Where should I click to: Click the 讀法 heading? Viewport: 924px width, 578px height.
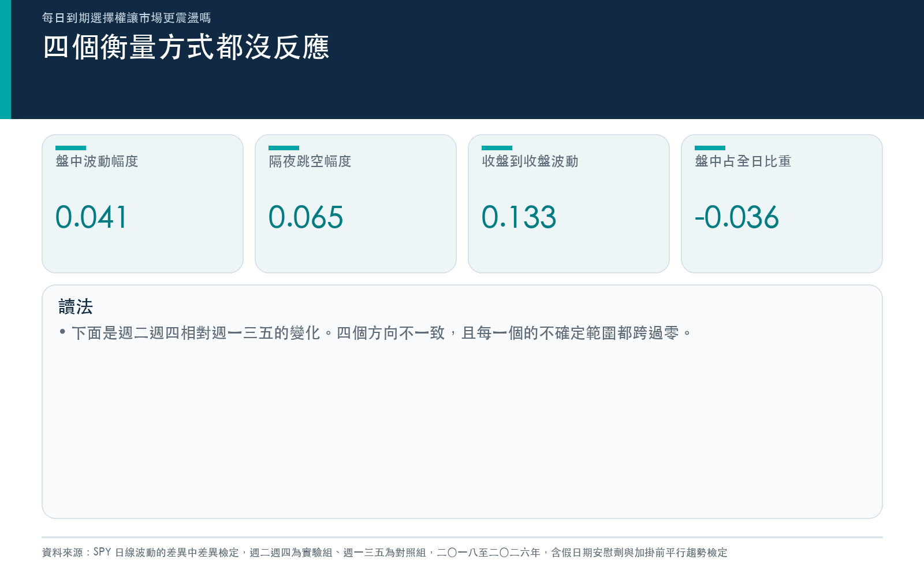tap(76, 306)
